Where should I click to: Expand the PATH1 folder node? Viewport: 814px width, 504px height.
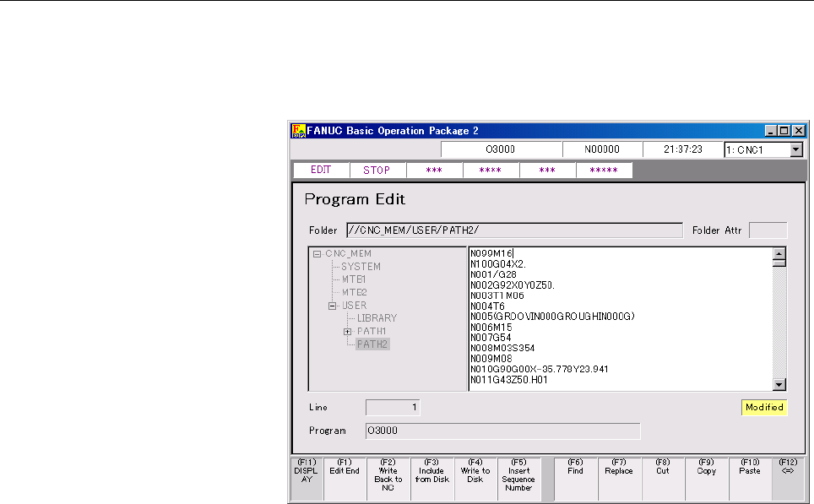(347, 332)
